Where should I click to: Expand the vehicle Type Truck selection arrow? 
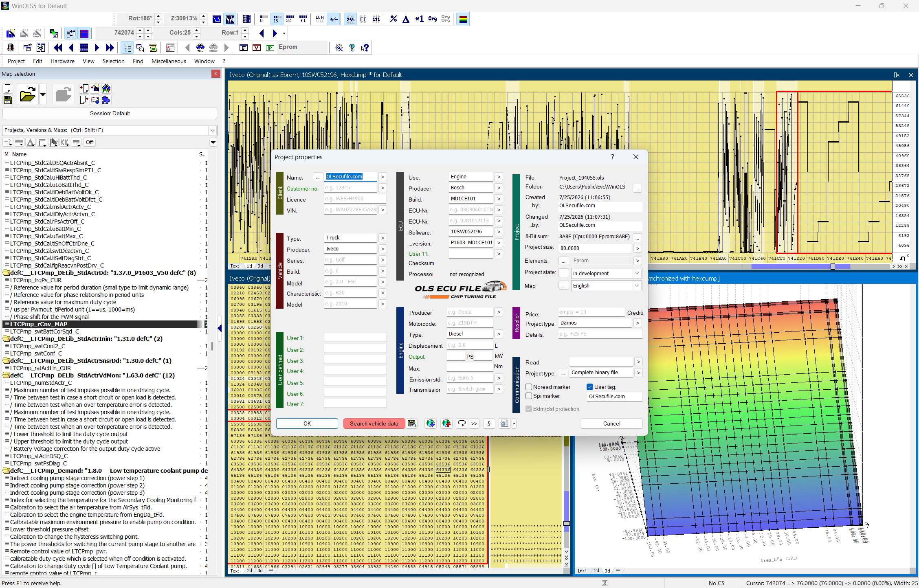(x=382, y=238)
